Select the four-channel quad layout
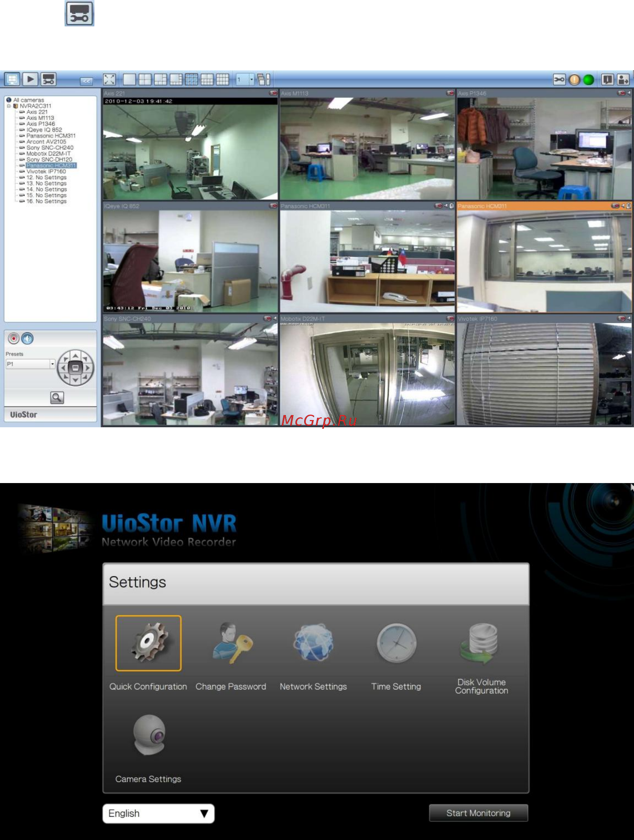 pos(145,79)
